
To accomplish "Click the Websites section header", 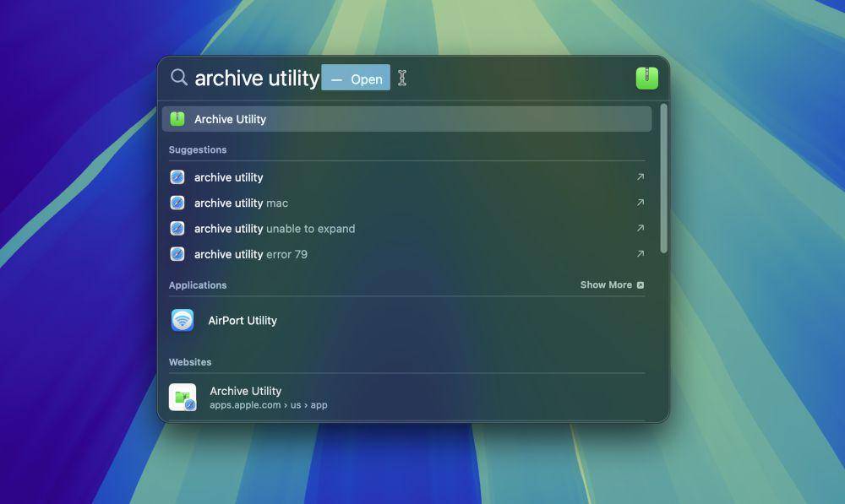I will click(190, 362).
